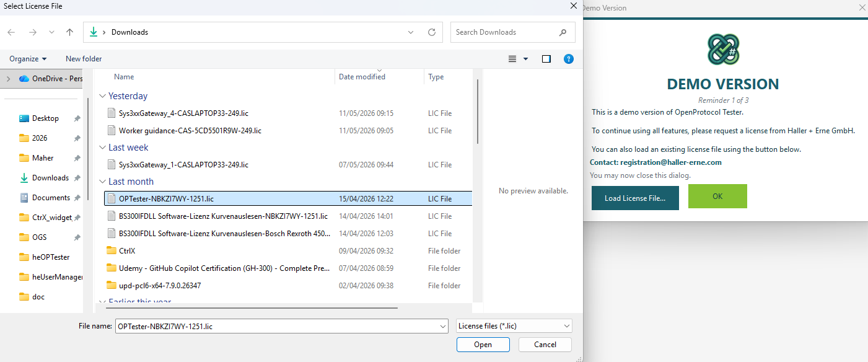The width and height of the screenshot is (868, 362).
Task: Select the CtrlX folder
Action: point(287,251)
